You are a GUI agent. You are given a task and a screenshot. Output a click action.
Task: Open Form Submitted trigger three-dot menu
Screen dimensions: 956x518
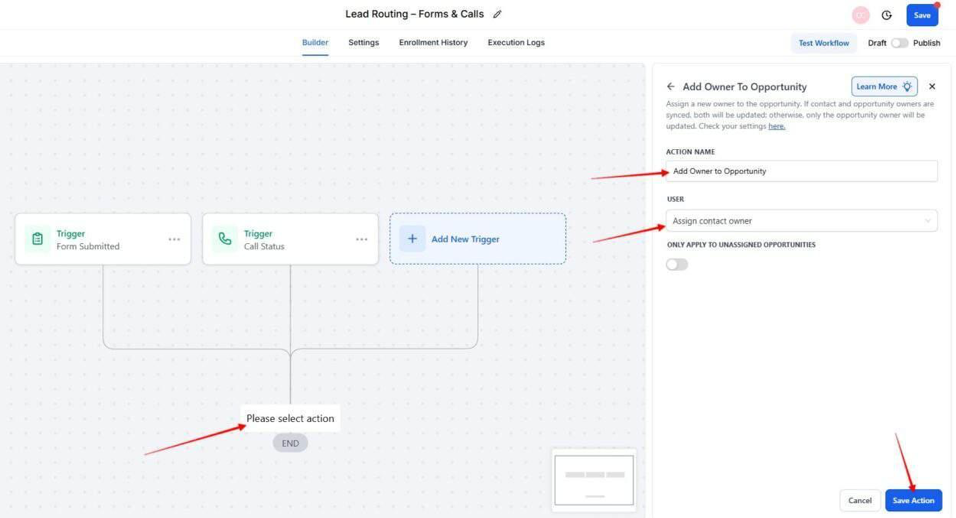coord(175,239)
